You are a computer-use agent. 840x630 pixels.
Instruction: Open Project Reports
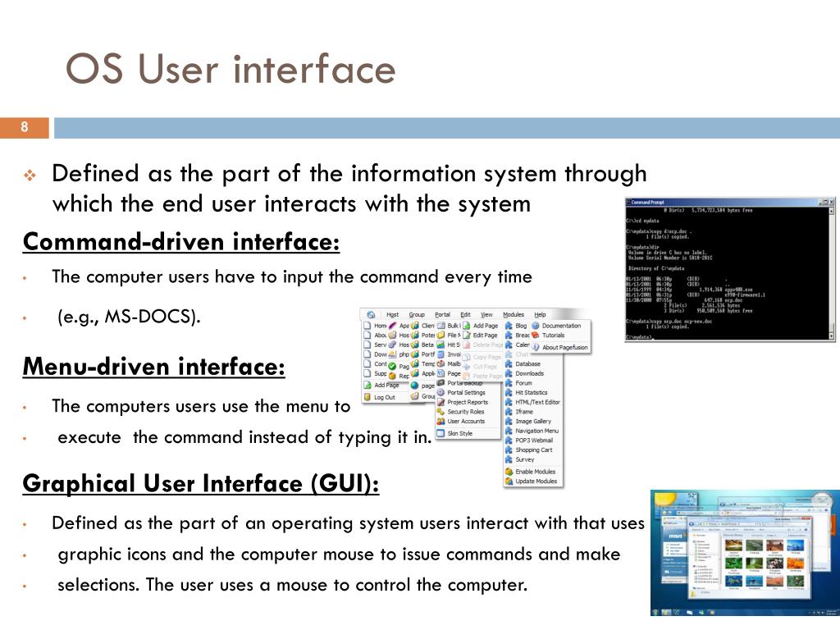click(468, 402)
